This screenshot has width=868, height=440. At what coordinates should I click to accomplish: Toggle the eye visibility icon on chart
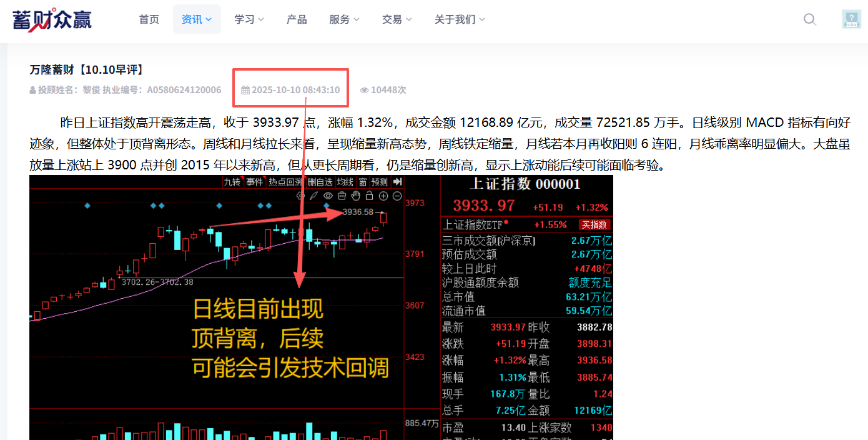[x=328, y=196]
